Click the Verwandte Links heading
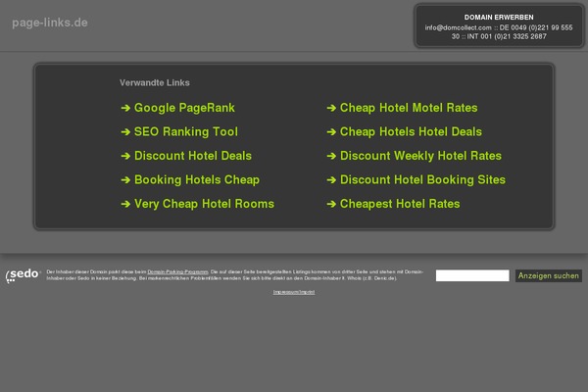The height and width of the screenshot is (392, 588). [155, 83]
